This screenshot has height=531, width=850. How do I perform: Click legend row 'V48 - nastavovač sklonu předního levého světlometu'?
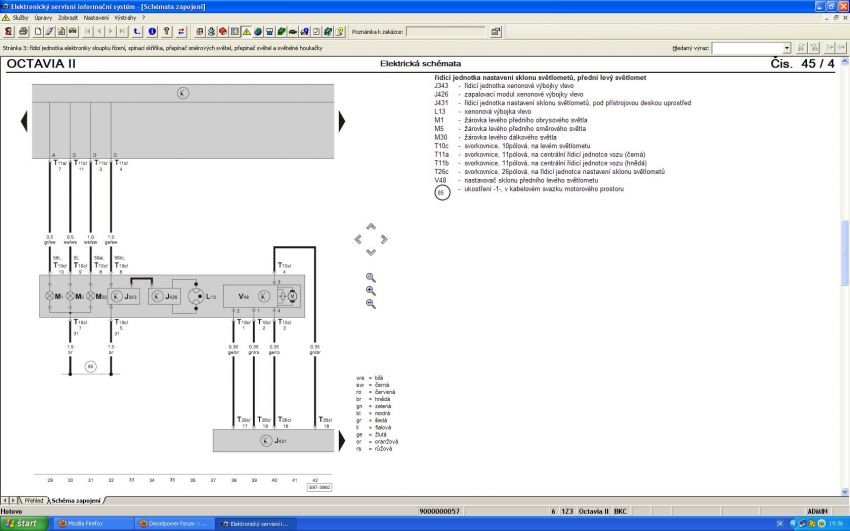click(516, 180)
